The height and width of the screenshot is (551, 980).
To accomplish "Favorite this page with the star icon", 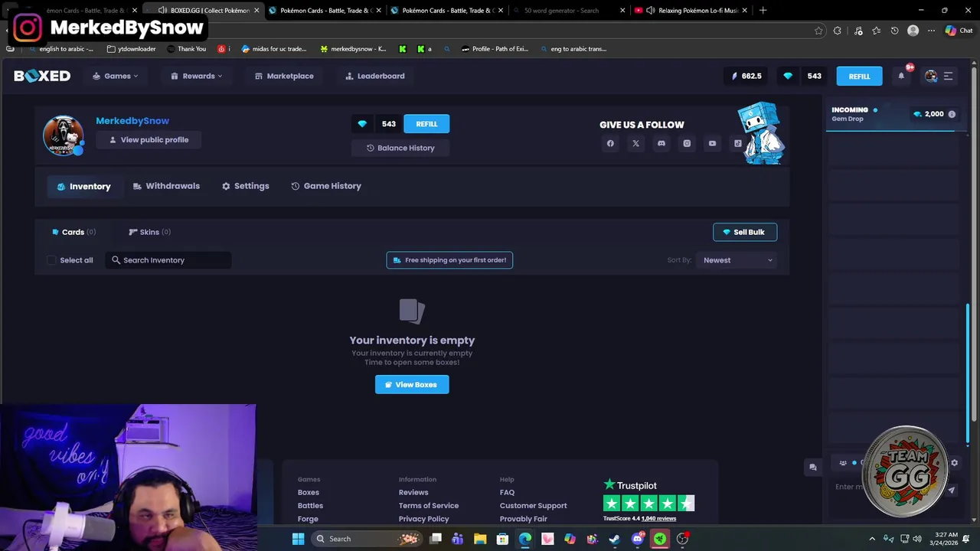I will [x=818, y=31].
